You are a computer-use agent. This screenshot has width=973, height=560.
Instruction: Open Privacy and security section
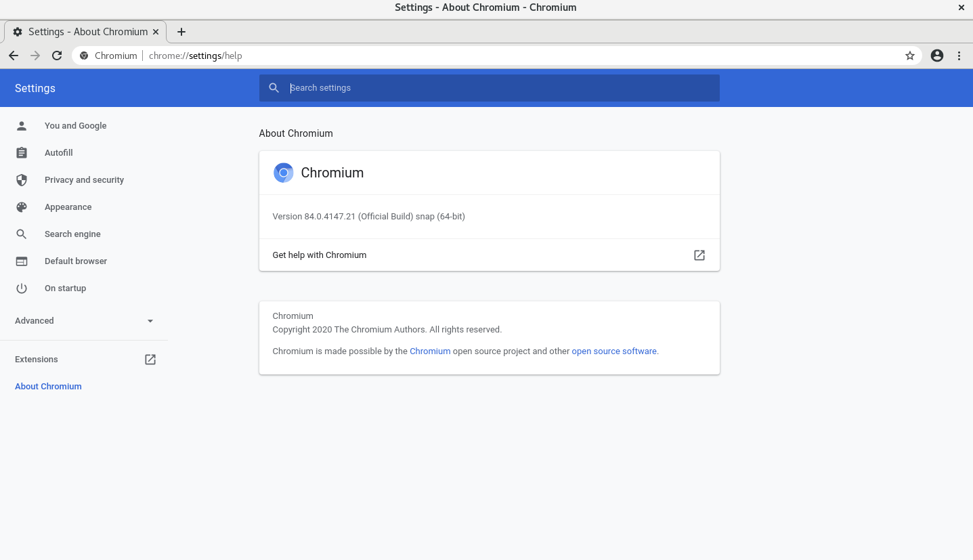(84, 179)
